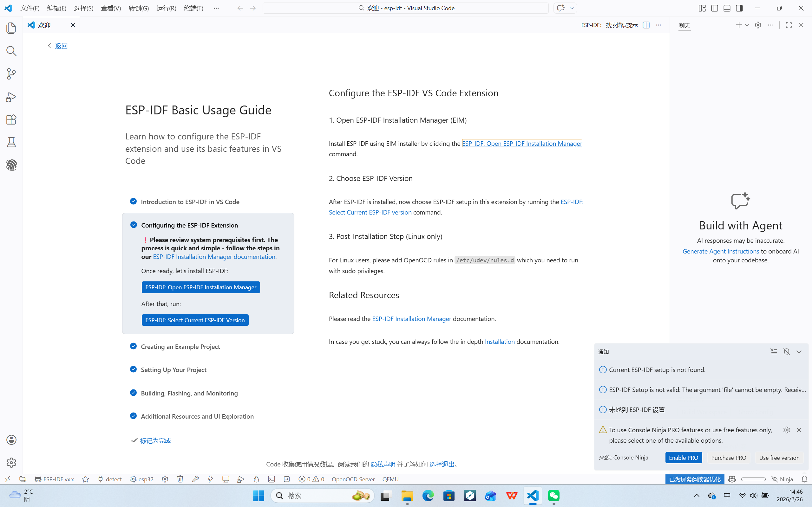Open the dropdown next to new chat plus

[x=747, y=25]
